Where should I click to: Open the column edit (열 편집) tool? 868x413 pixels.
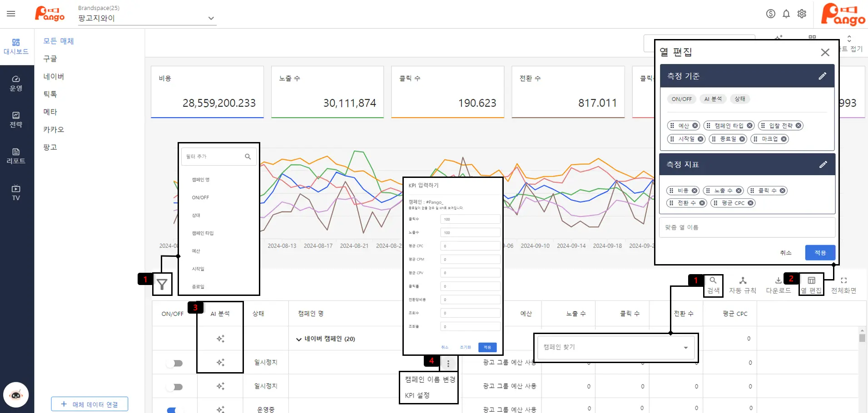coord(811,285)
